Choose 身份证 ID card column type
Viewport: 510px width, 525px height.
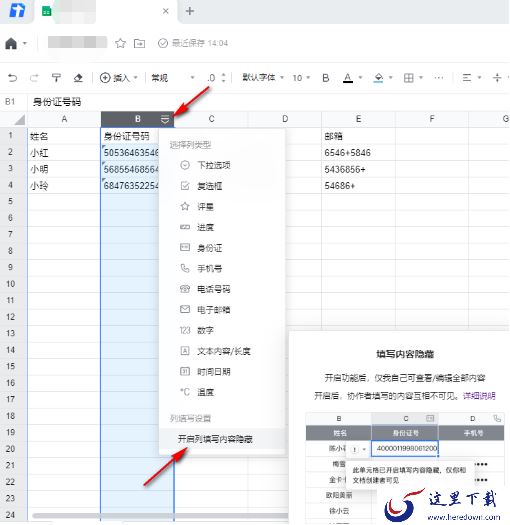[222, 248]
